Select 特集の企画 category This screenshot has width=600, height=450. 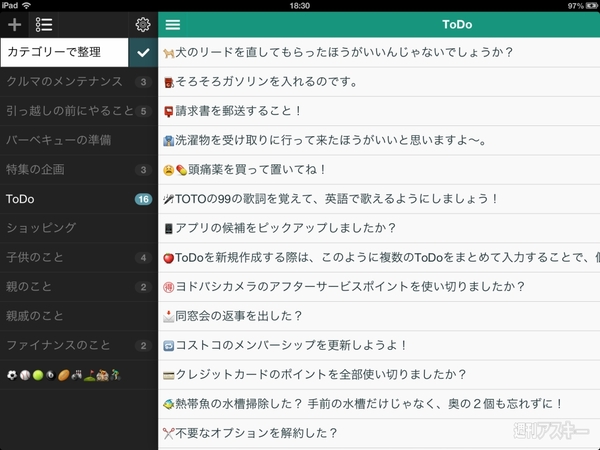click(79, 170)
